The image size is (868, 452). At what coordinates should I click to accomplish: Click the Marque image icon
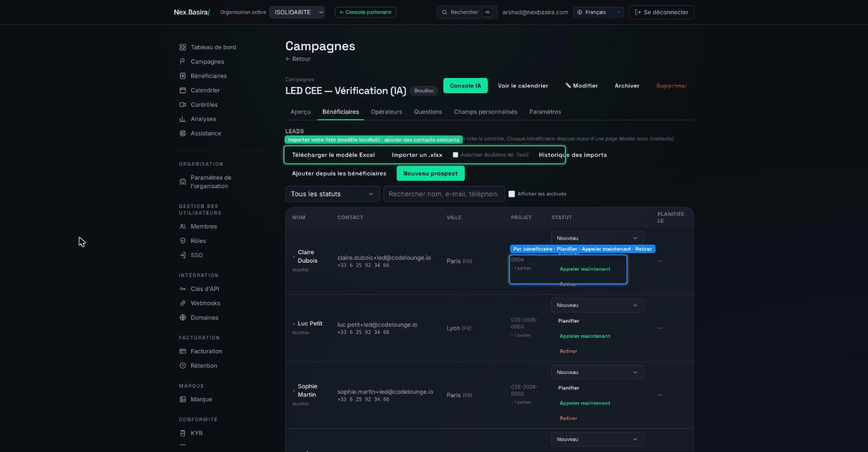183,399
